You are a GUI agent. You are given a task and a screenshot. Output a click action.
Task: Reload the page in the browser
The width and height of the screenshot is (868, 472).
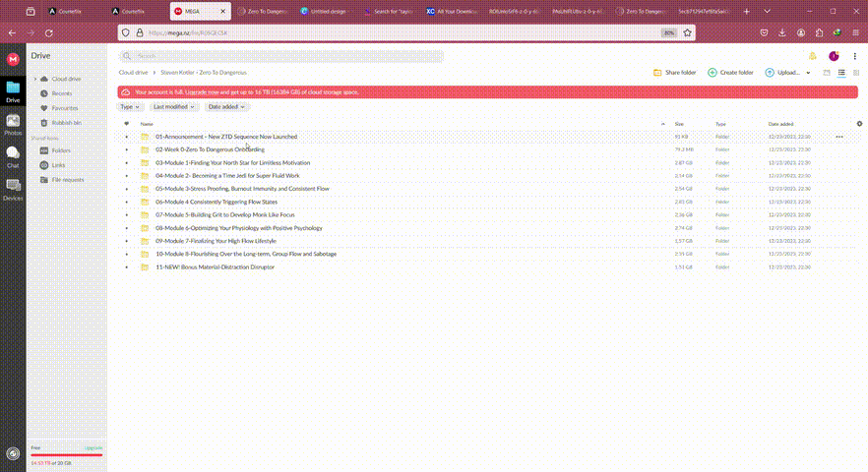49,33
